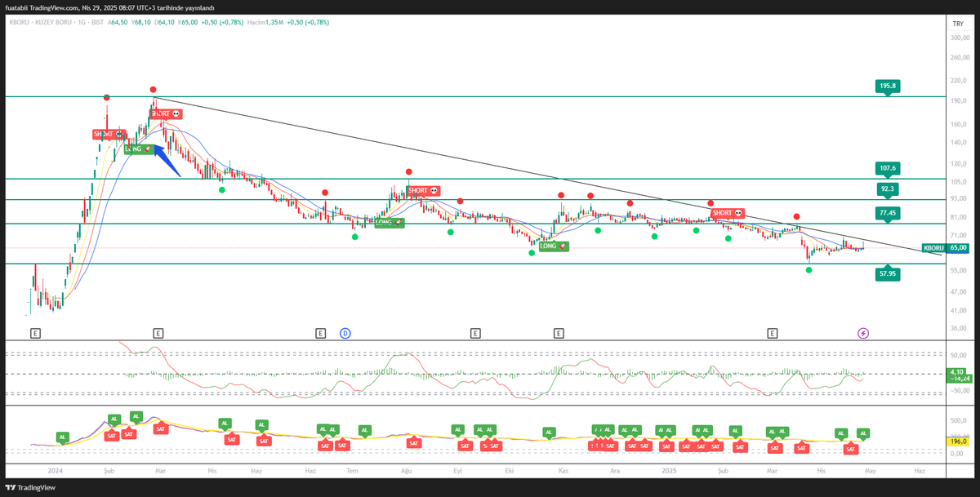This screenshot has width=980, height=497.
Task: Click the purple lightning bolt event icon
Action: 863,333
